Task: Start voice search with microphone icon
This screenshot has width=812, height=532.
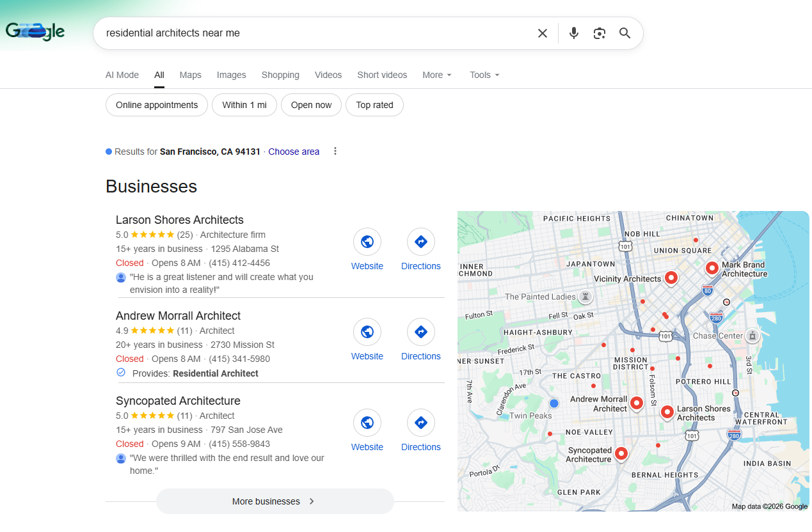Action: coord(573,33)
